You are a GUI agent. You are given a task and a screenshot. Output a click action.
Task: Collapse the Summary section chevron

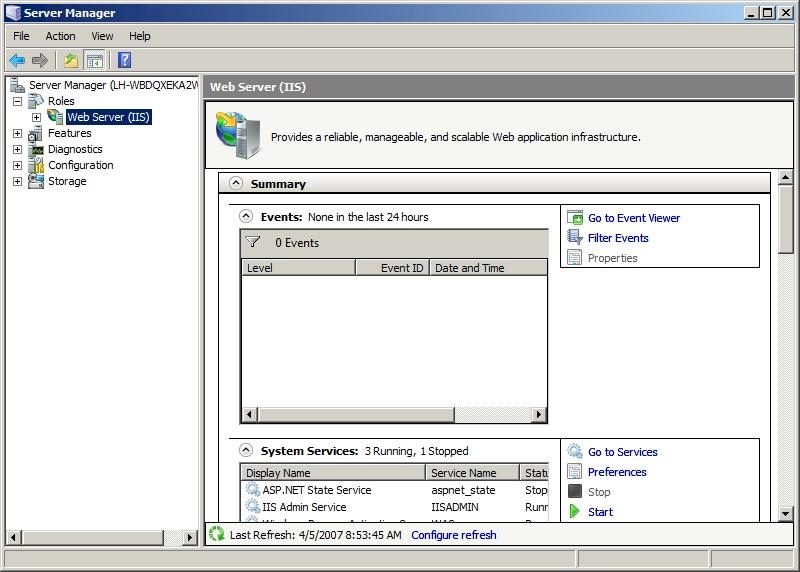[236, 183]
